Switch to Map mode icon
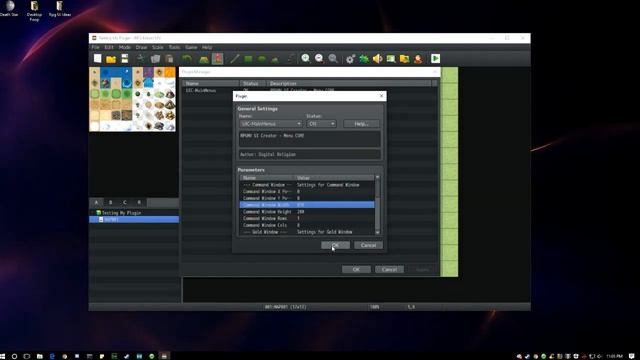Screen dimensions: 640x360 204,59
